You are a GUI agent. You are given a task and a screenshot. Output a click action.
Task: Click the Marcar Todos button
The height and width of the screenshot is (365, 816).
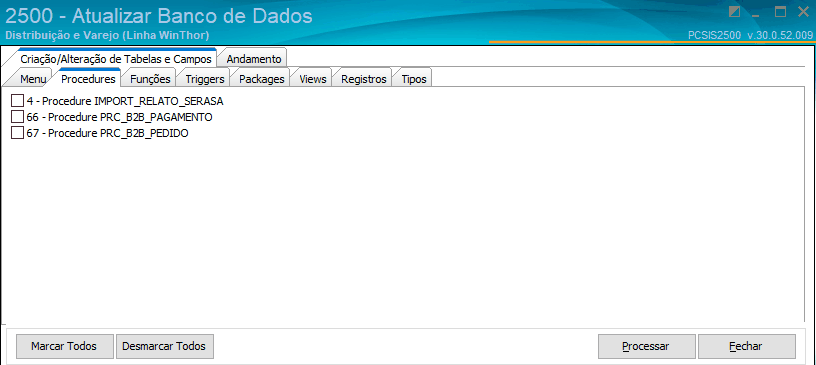(64, 346)
